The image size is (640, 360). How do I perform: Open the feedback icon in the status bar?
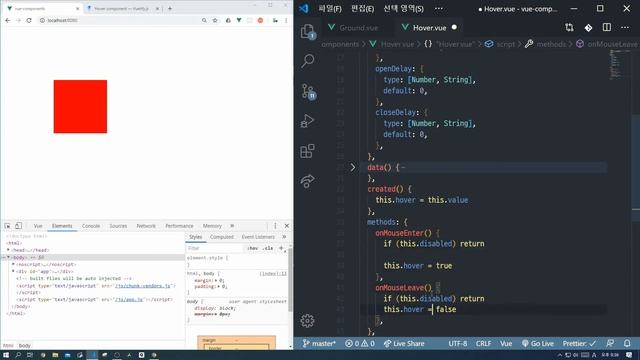pyautogui.click(x=610, y=344)
